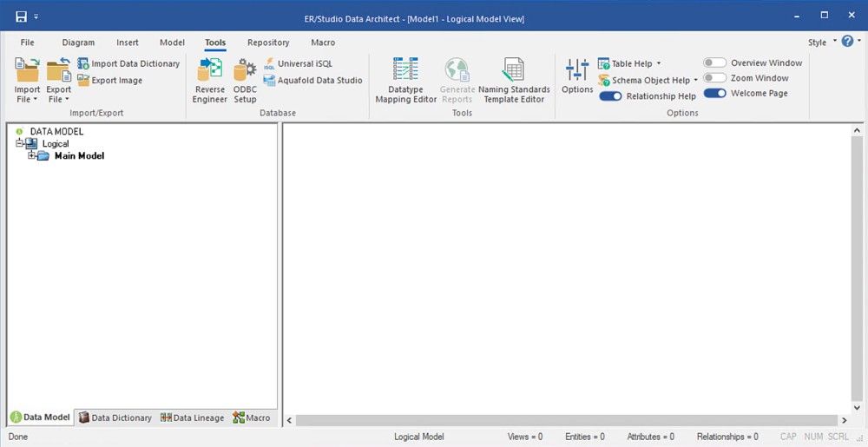Collapse the Logical tree node
Image resolution: width=868 pixels, height=447 pixels.
point(19,143)
